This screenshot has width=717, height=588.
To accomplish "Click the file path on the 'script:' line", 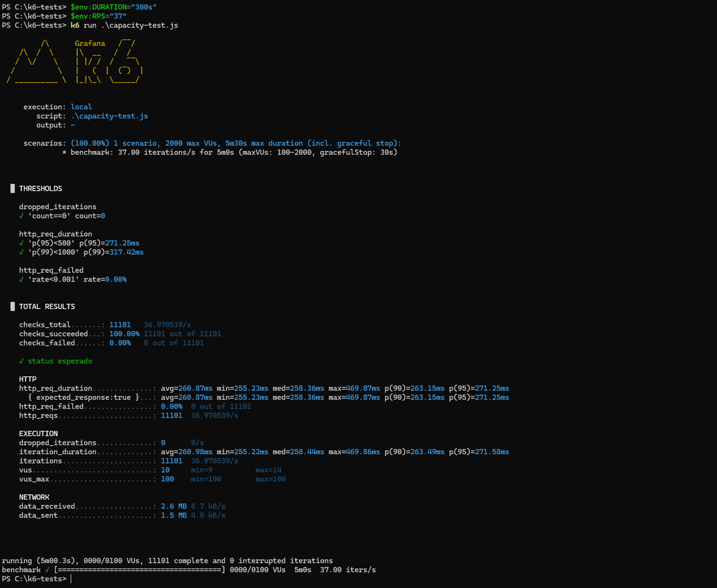I will point(109,116).
